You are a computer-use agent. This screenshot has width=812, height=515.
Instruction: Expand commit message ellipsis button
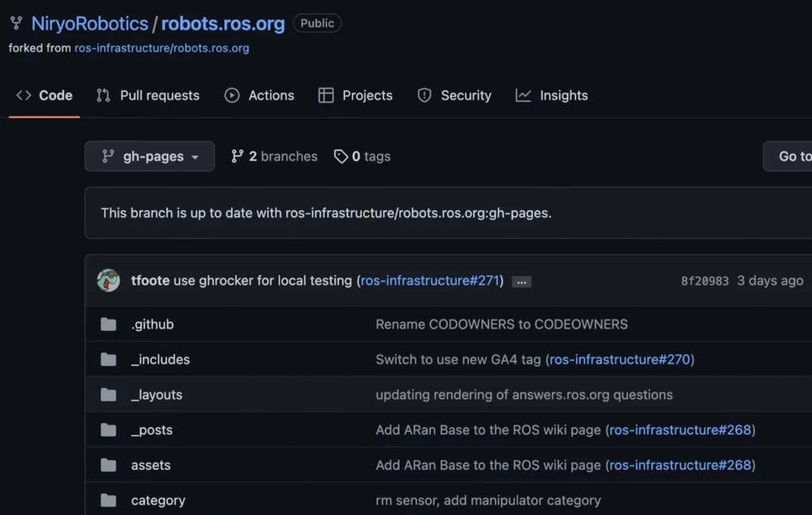point(521,281)
